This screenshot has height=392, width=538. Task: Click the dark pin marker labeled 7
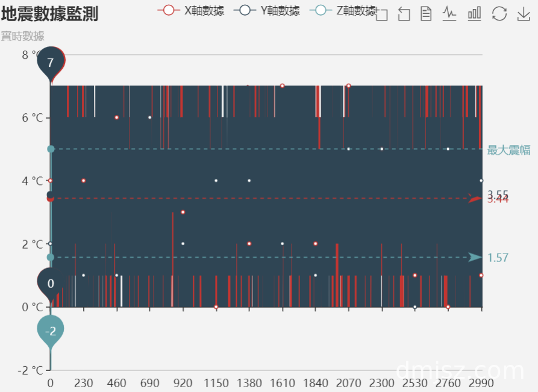point(51,61)
